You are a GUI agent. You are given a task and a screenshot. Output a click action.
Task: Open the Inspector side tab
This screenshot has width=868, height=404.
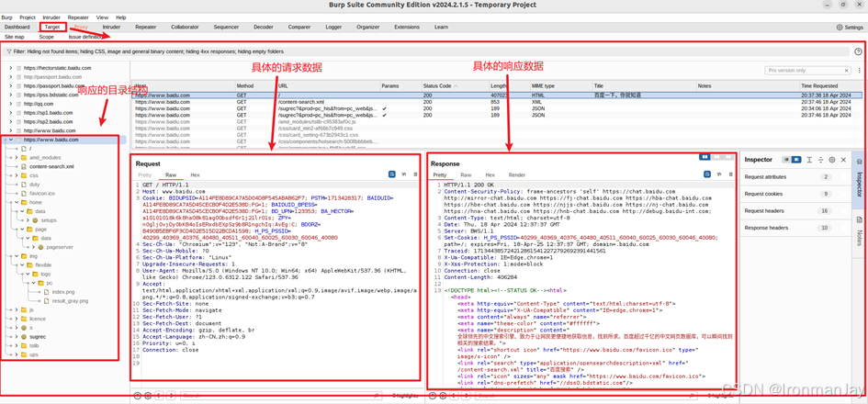pyautogui.click(x=859, y=179)
